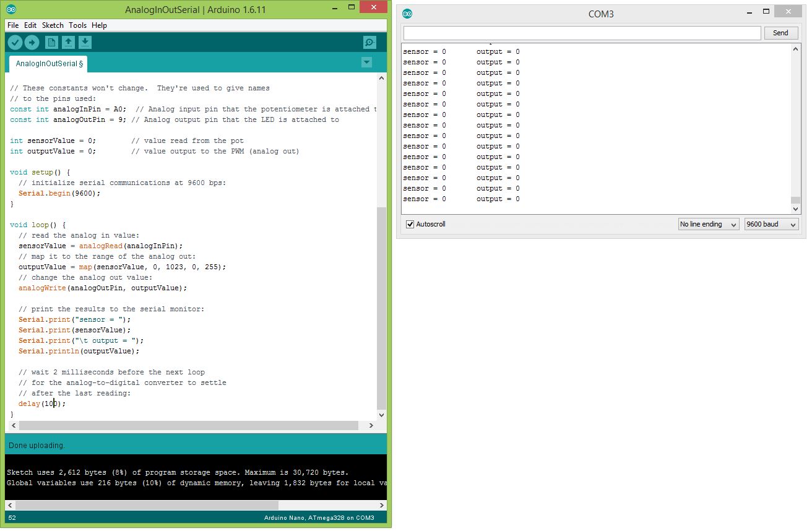Viewport: 812px width, 531px height.
Task: Save the sketch with the down-arrow icon
Action: [x=85, y=42]
